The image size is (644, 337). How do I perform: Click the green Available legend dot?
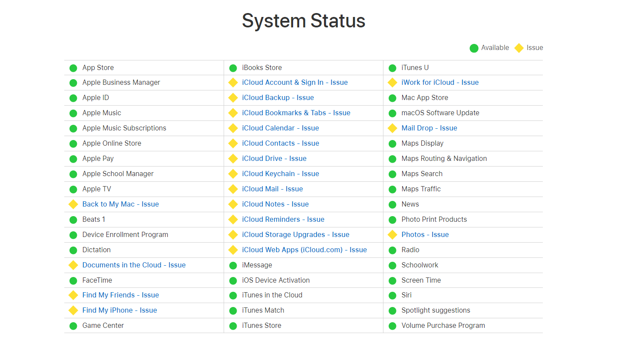[x=474, y=48]
